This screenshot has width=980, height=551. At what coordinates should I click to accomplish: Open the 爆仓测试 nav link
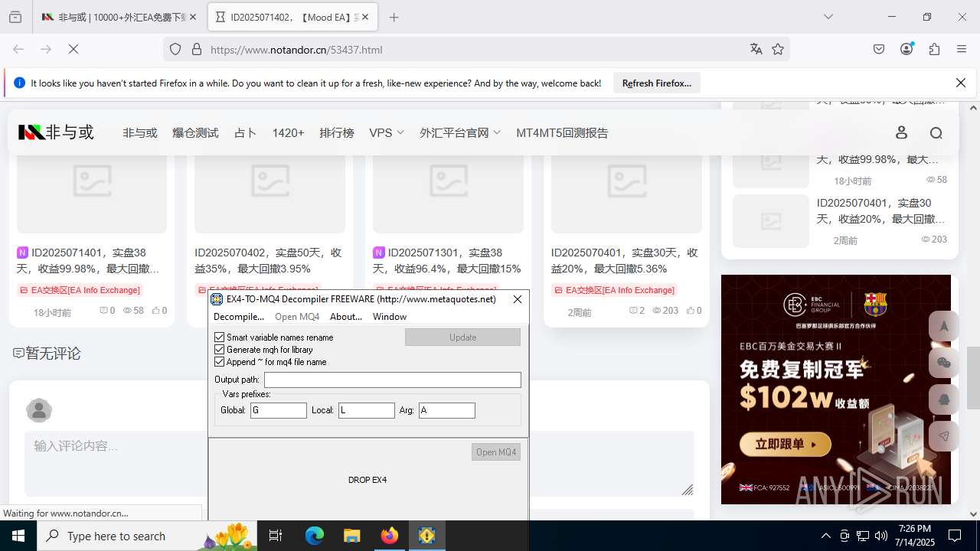pos(195,132)
